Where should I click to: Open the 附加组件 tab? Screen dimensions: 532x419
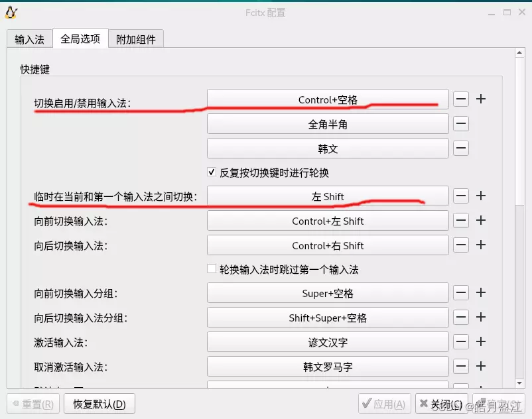[x=136, y=39]
